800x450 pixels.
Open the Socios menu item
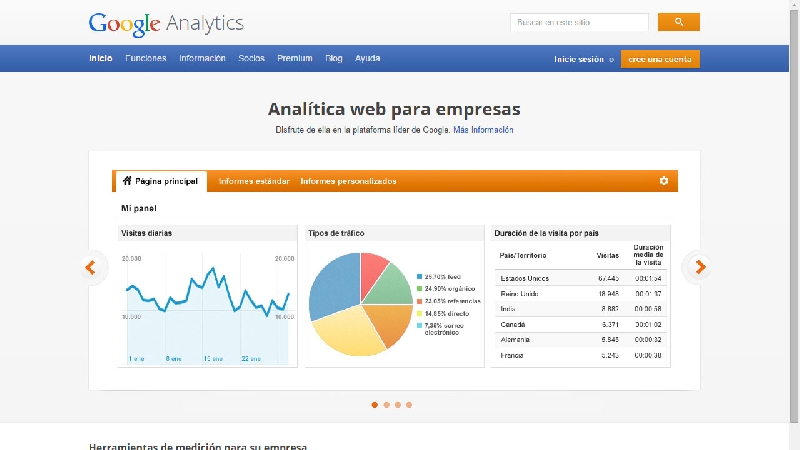tap(252, 58)
